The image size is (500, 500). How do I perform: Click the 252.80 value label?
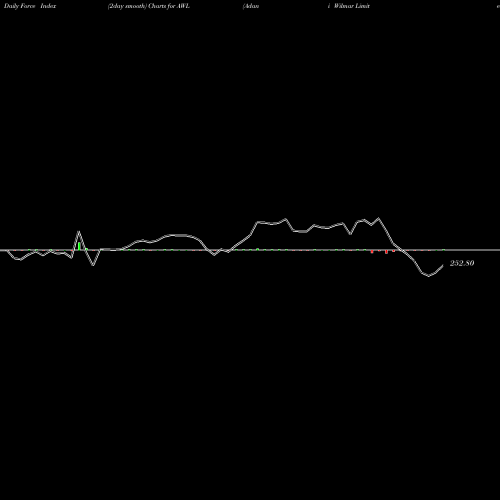pos(462,263)
